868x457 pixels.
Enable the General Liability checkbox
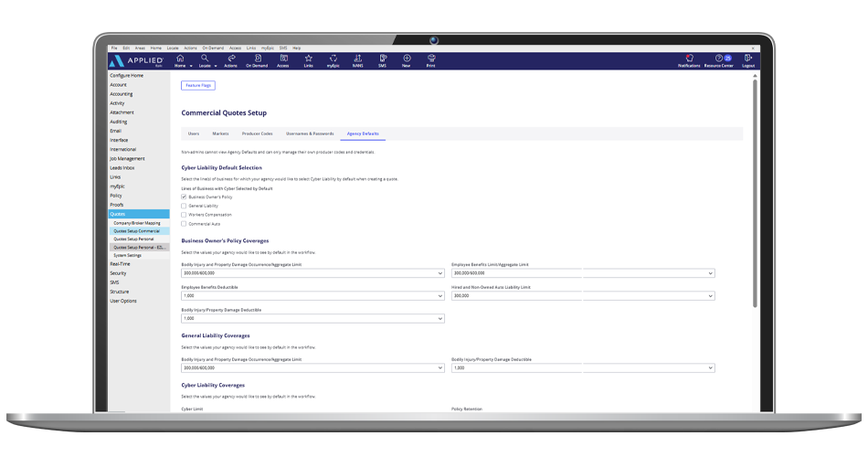click(184, 206)
